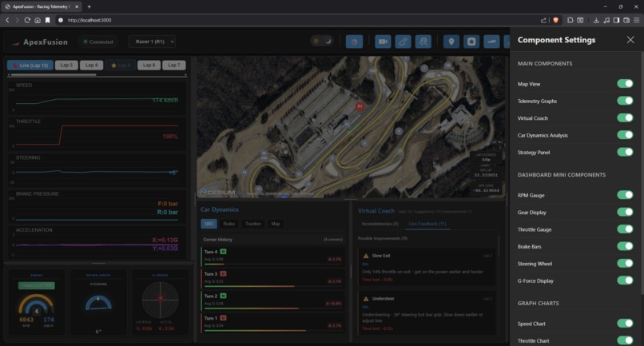This screenshot has height=346, width=644.
Task: Select the Turn 2 corner history row
Action: point(272,300)
